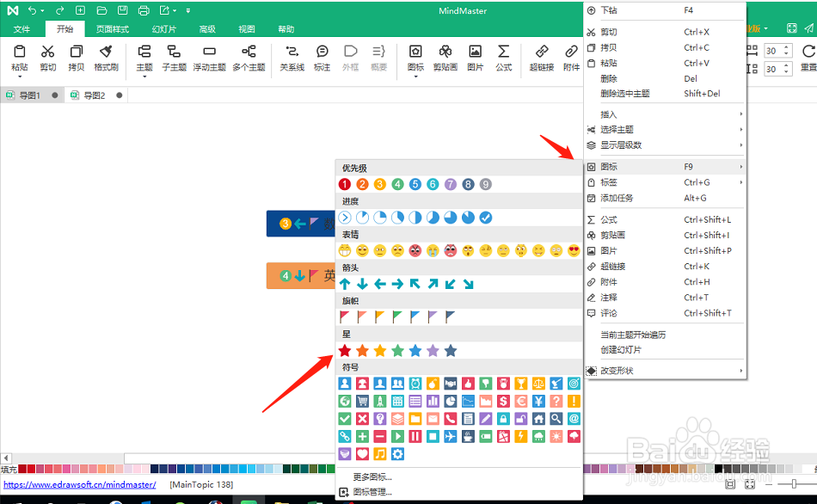Click the 公式 formula toolbar button
The width and height of the screenshot is (817, 504).
coord(503,58)
